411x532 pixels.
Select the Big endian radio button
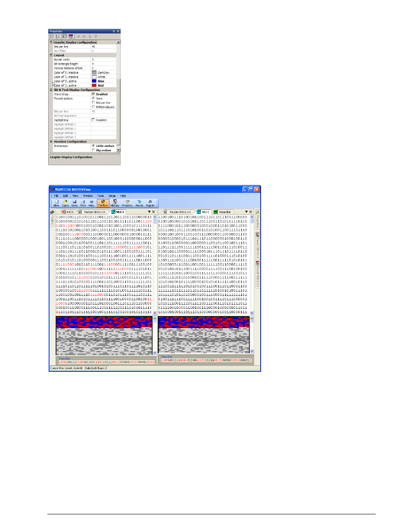point(93,150)
